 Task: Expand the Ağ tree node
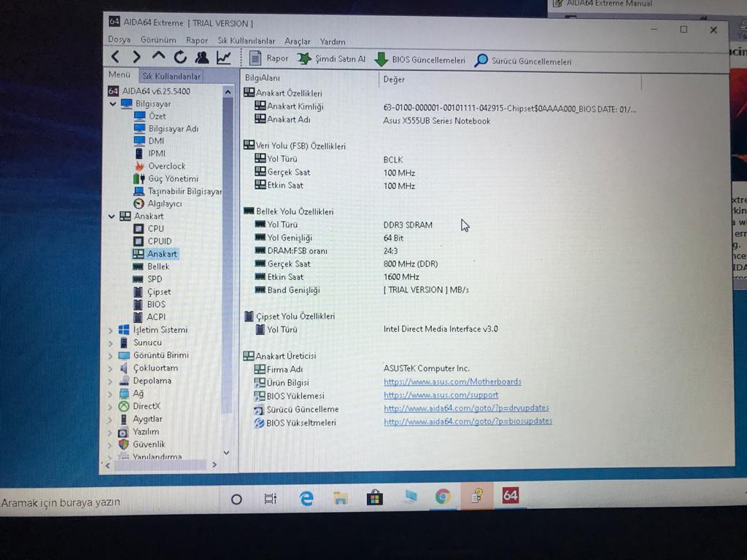tap(111, 394)
